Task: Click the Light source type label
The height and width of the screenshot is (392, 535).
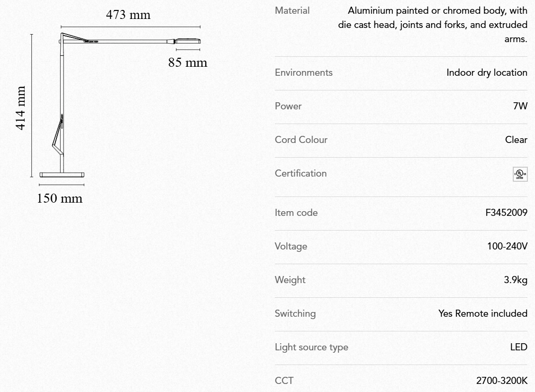Action: click(311, 347)
